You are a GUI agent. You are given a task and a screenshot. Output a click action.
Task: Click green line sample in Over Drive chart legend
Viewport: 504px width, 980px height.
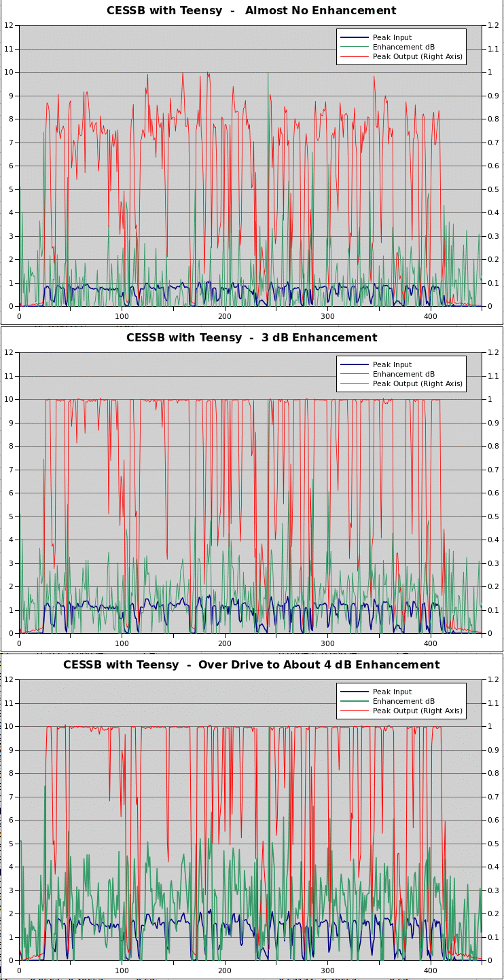(x=354, y=702)
